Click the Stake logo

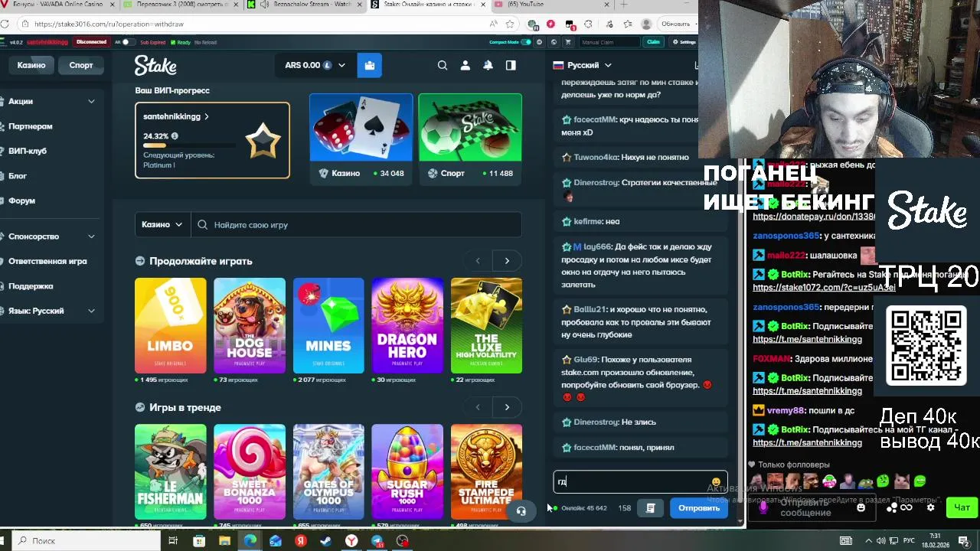coord(155,65)
